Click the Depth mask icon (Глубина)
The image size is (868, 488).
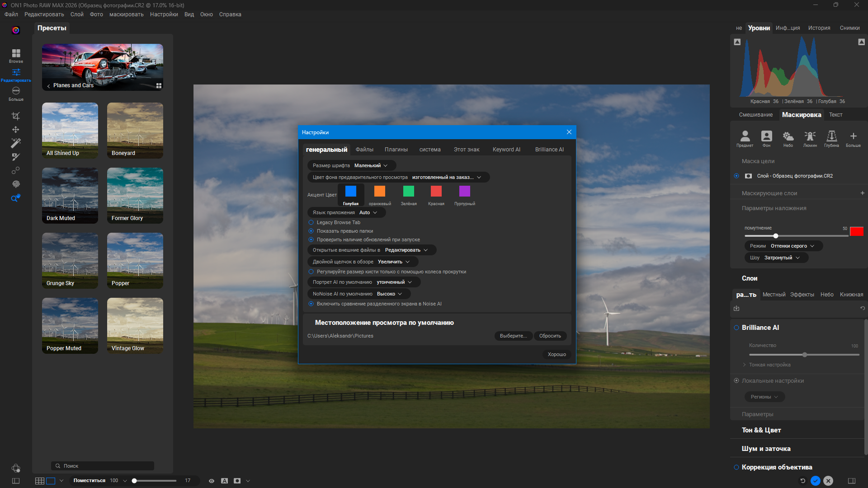tap(831, 137)
